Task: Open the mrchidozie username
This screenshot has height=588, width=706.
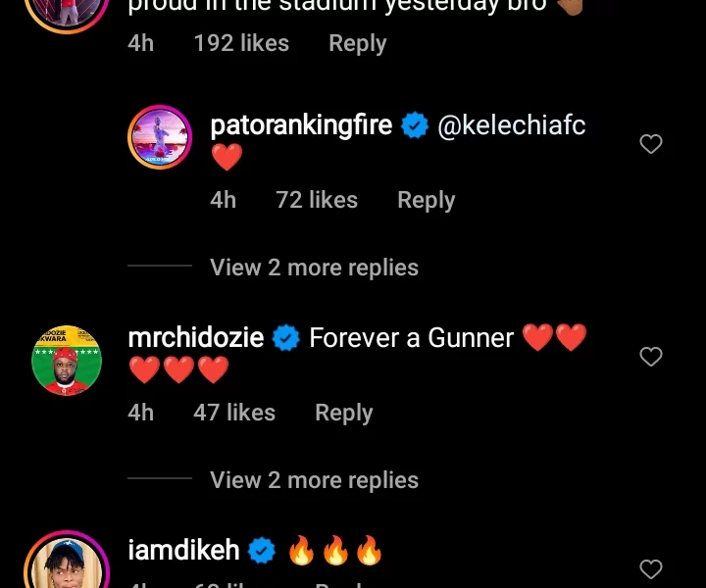Action: click(x=196, y=338)
